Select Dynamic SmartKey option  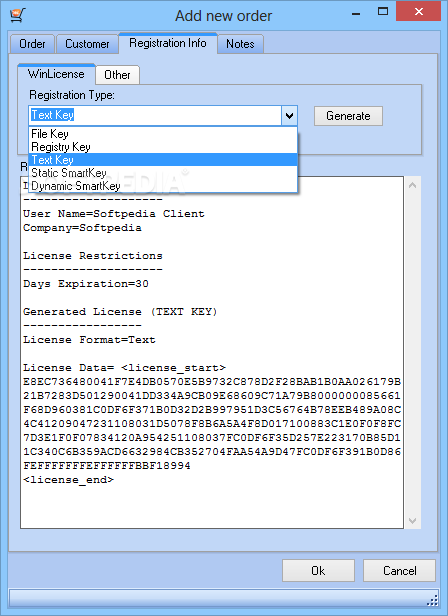163,186
